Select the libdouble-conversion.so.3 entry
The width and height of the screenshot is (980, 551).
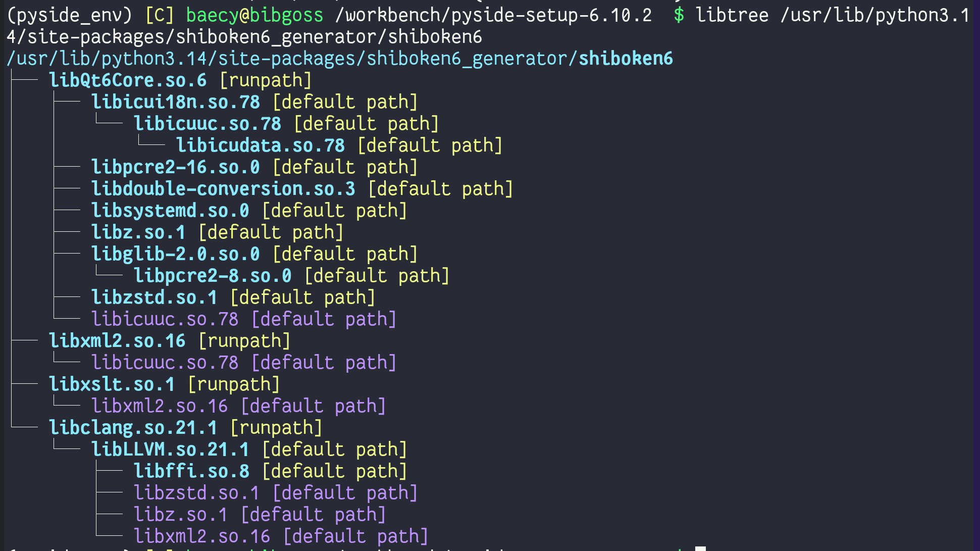pos(223,189)
